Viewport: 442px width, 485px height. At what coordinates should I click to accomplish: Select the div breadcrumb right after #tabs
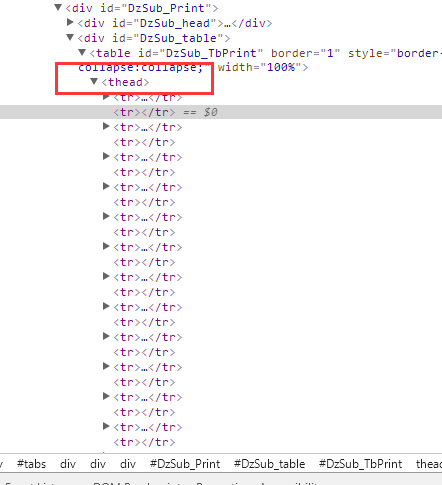point(68,464)
